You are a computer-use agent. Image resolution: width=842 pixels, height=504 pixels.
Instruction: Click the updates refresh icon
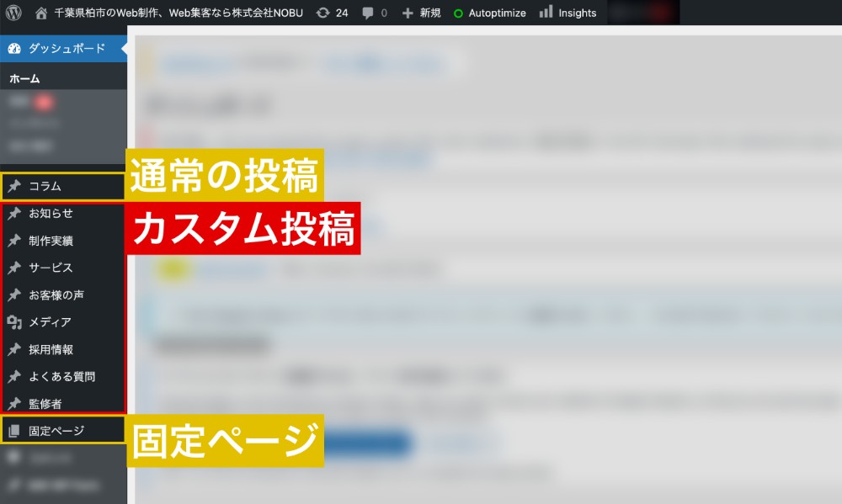(x=322, y=13)
